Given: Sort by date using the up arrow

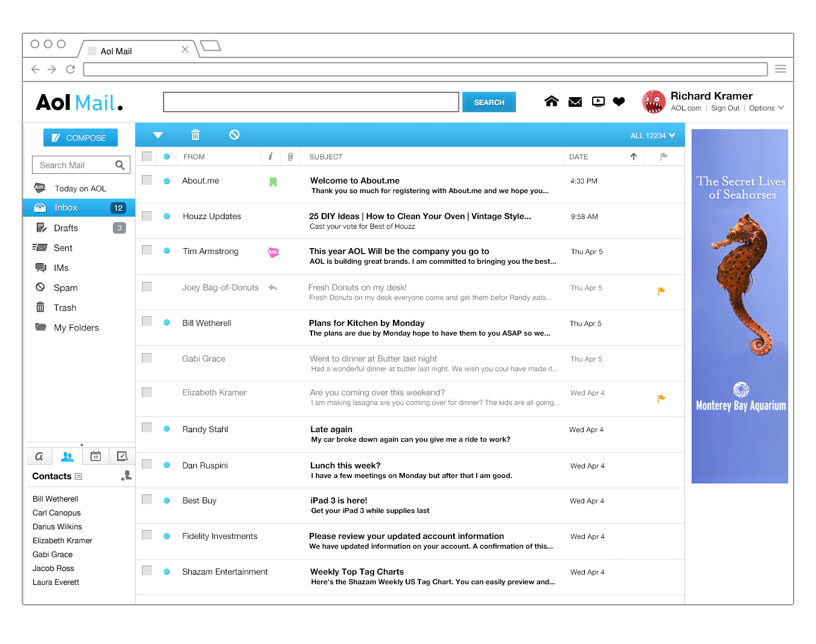Looking at the screenshot, I should (x=634, y=156).
